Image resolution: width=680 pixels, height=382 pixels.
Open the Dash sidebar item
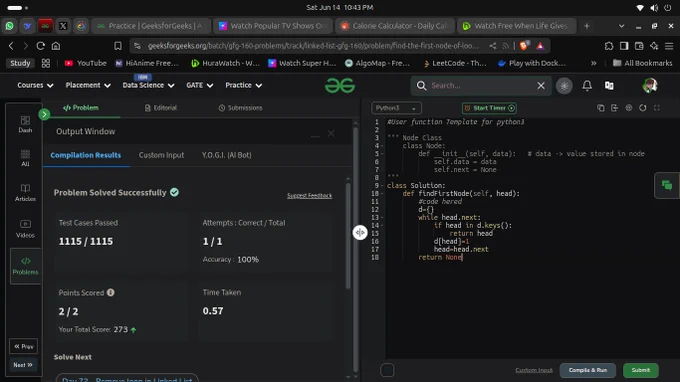(x=25, y=124)
